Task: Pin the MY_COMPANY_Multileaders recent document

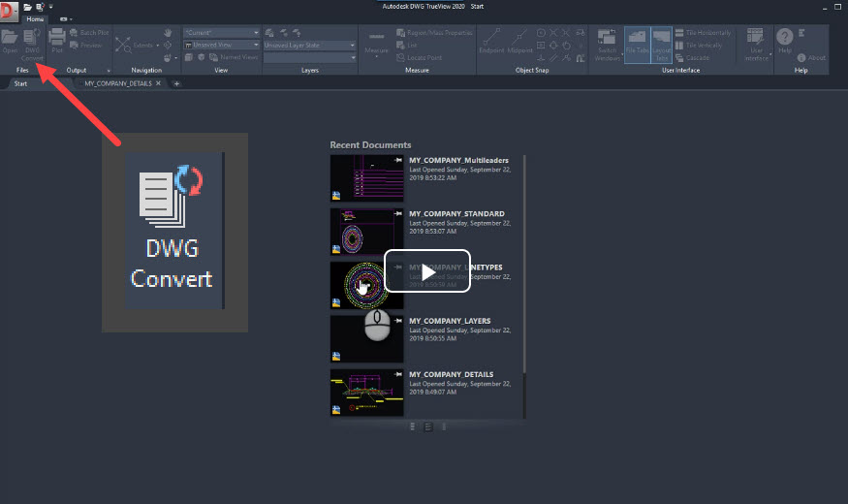Action: coord(398,160)
